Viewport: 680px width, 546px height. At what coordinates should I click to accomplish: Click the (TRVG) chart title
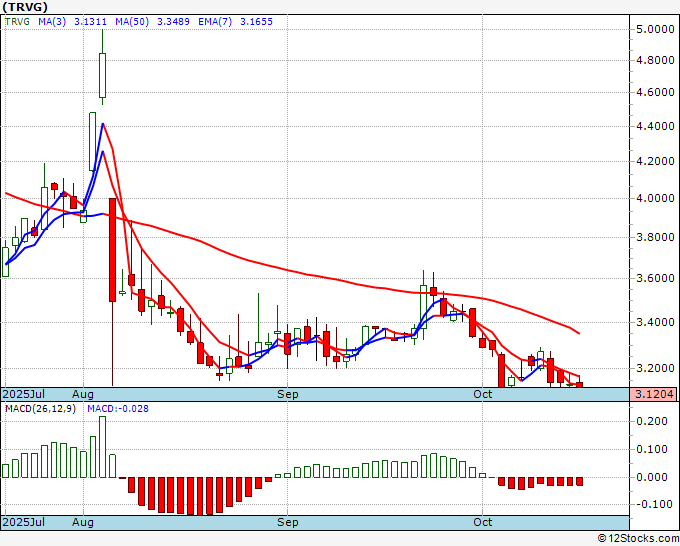coord(25,7)
